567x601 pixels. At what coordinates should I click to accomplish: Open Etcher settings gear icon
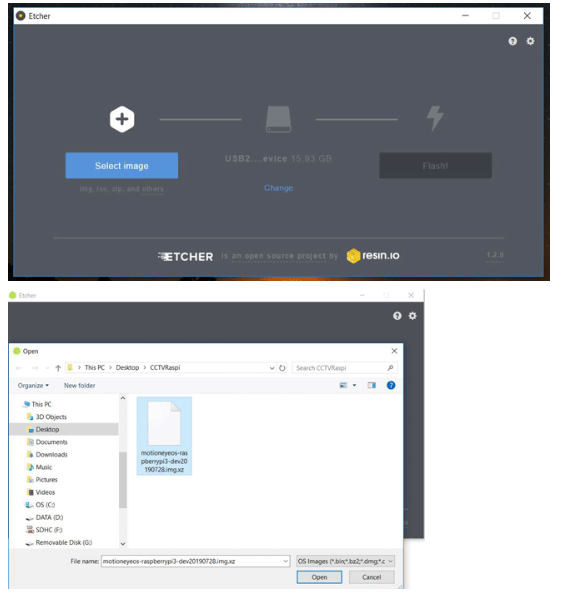pos(530,41)
